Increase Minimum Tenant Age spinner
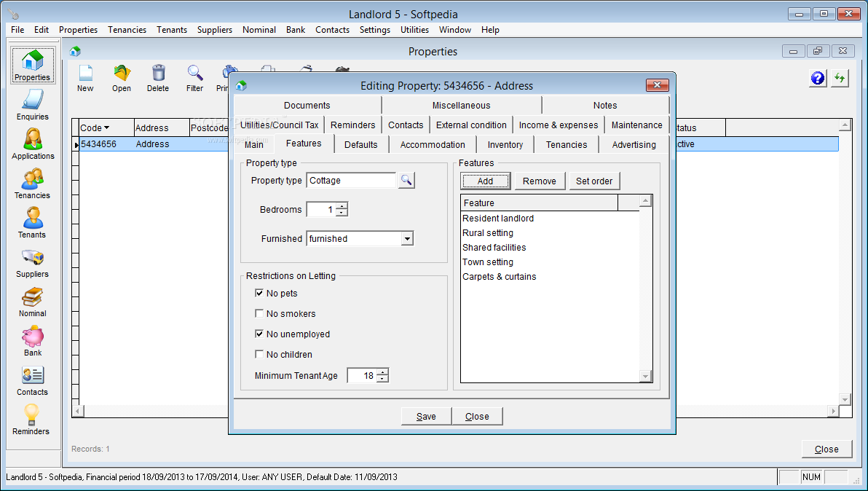This screenshot has width=868, height=491. point(382,372)
